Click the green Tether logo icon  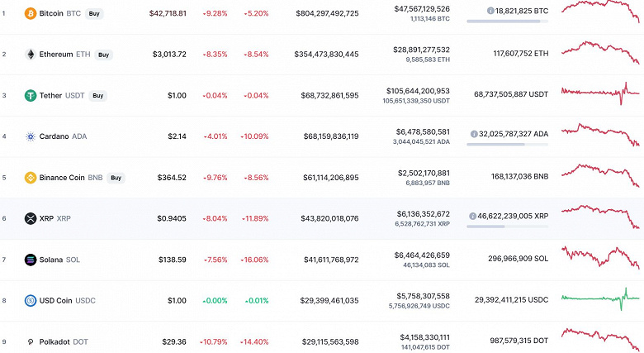pos(31,96)
